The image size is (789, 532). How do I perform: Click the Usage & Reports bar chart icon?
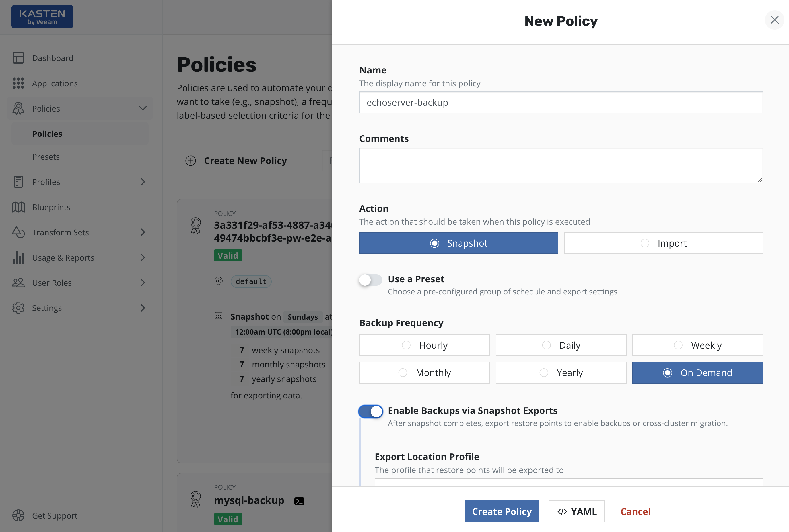(18, 257)
